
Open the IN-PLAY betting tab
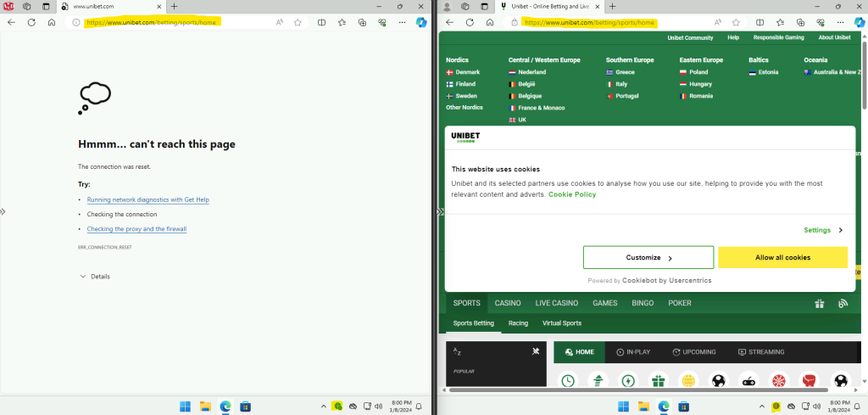[x=634, y=352]
